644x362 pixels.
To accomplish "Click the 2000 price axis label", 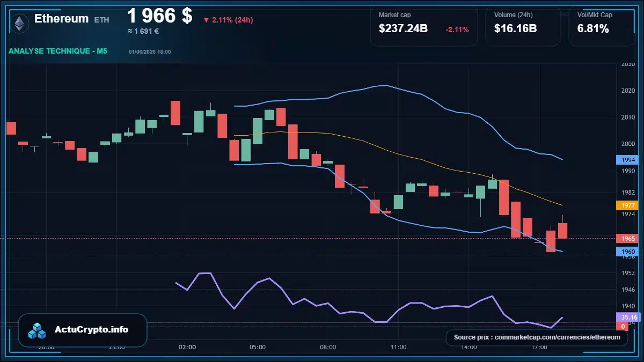I will [x=628, y=144].
